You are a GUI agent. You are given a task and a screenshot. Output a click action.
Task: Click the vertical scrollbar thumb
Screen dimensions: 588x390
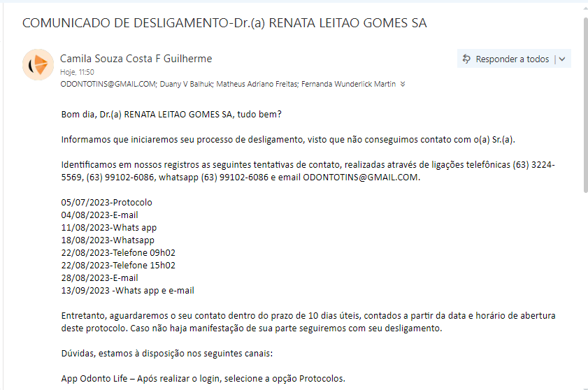tap(585, 105)
